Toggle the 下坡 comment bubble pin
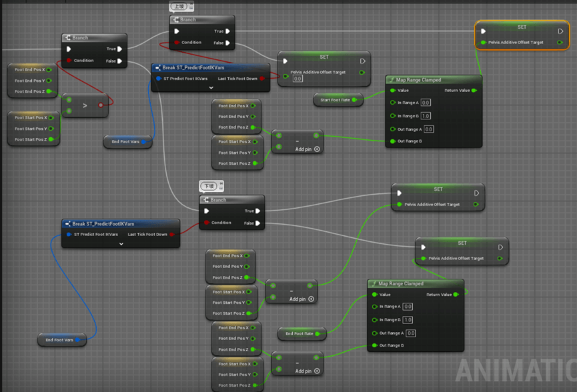 pos(219,186)
